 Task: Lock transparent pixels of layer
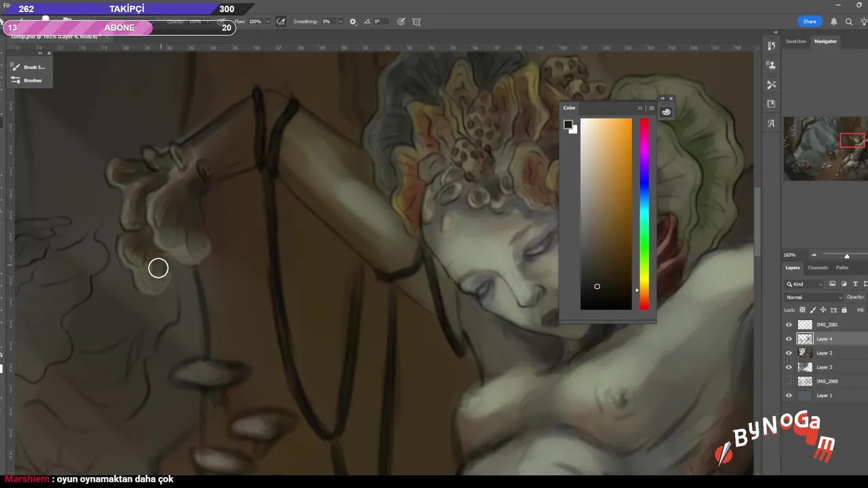click(803, 310)
